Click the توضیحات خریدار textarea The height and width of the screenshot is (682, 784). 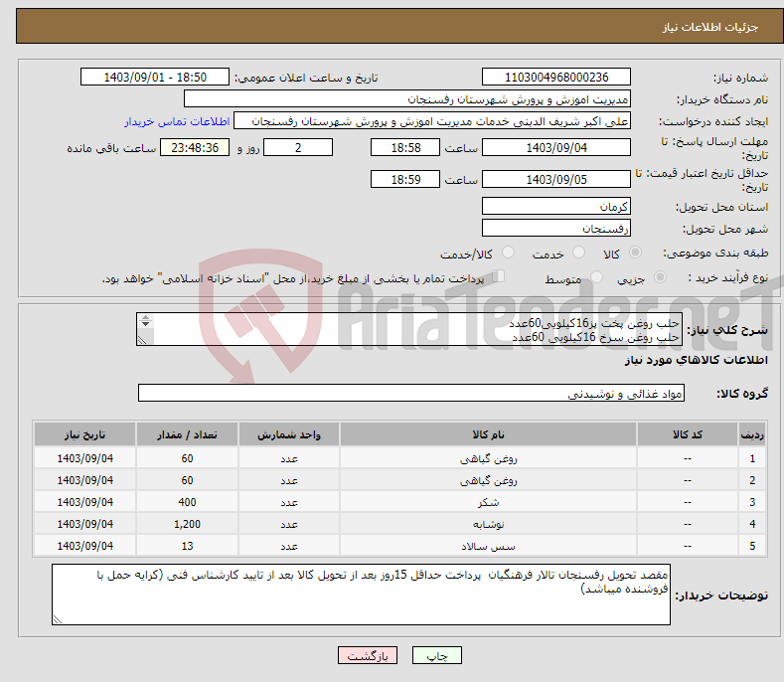tap(361, 595)
